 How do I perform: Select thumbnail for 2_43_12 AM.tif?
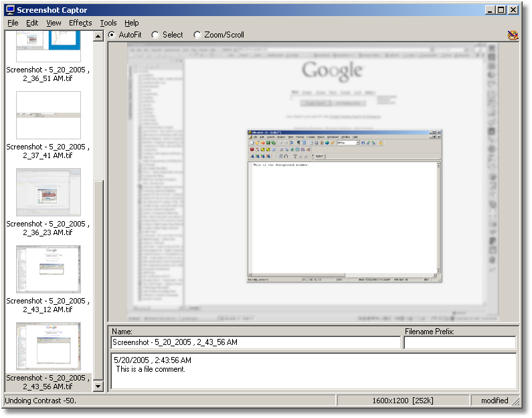pyautogui.click(x=49, y=269)
